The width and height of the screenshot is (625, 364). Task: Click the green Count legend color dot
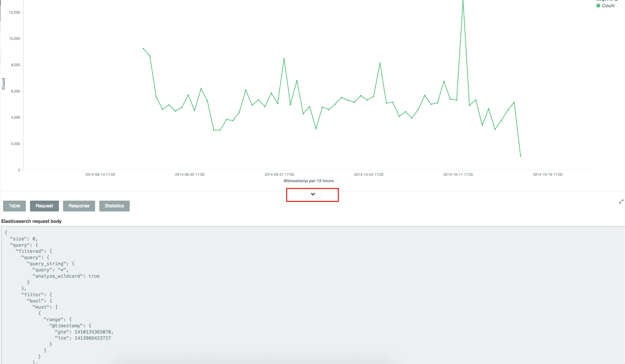click(x=598, y=6)
